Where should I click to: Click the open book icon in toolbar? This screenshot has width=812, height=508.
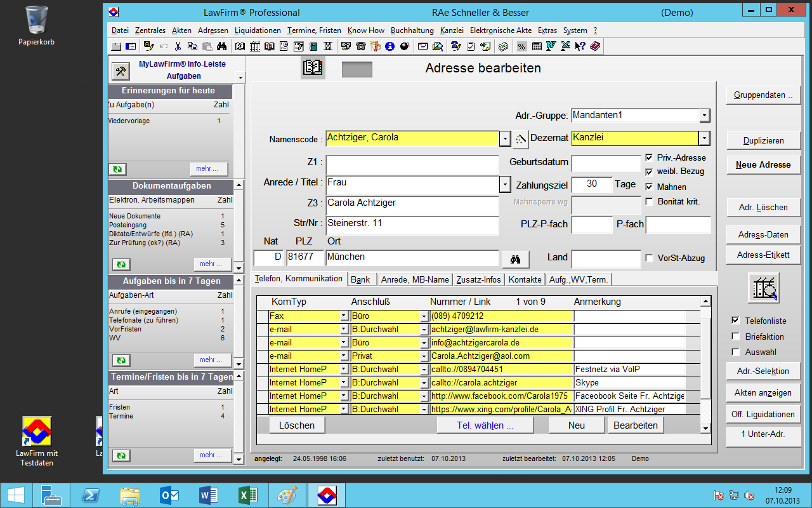240,46
